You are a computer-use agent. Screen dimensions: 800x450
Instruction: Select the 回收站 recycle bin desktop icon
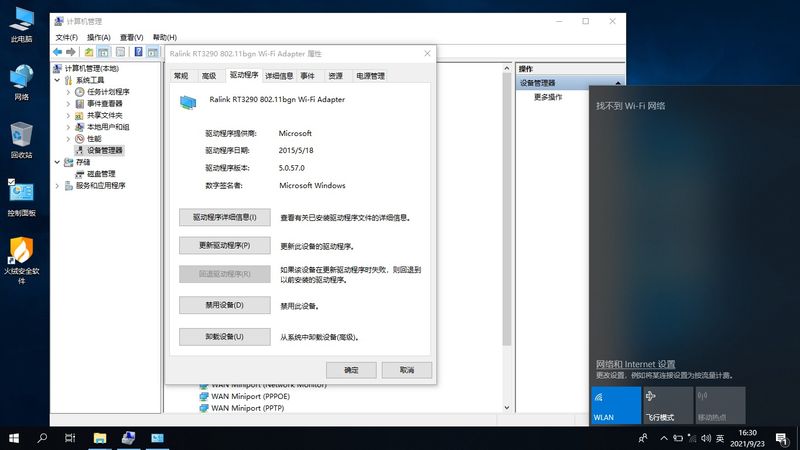point(21,141)
